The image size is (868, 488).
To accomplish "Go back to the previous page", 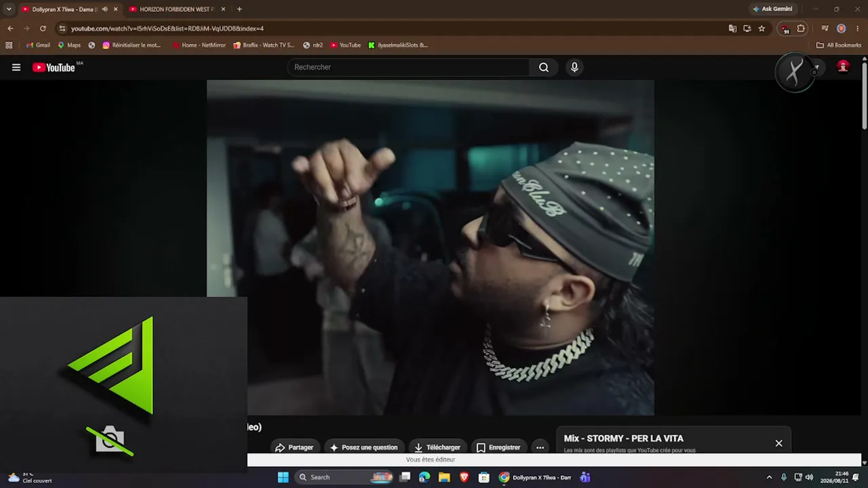I will (10, 28).
